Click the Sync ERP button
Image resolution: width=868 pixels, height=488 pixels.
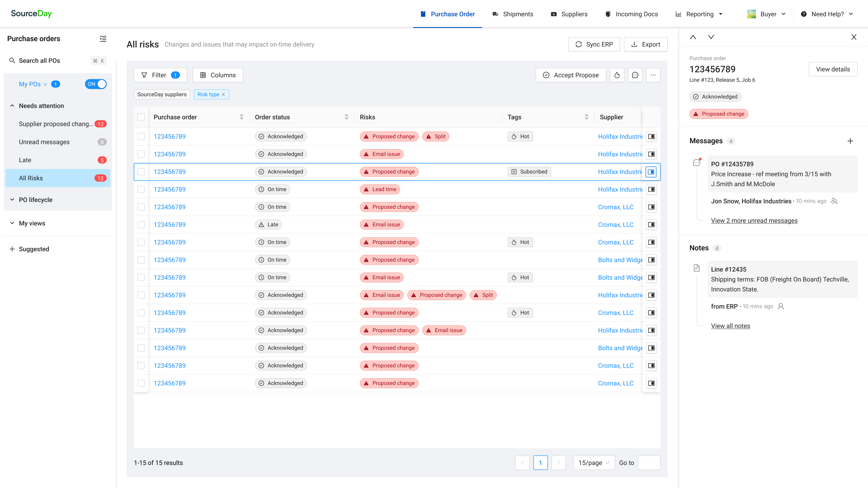[594, 45]
